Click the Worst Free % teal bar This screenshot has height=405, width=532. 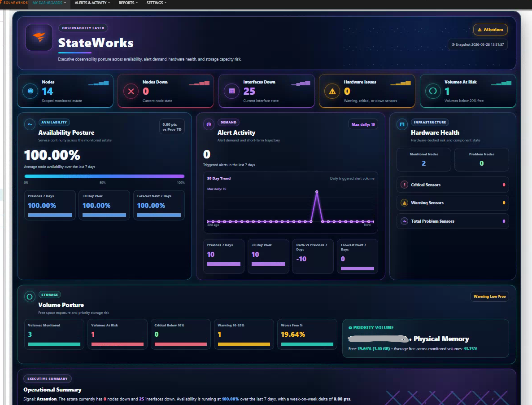(x=307, y=344)
